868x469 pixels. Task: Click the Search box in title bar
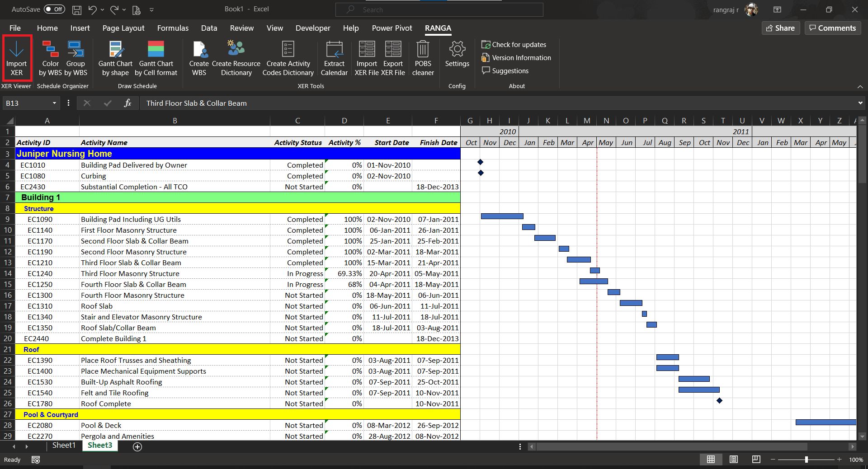439,9
